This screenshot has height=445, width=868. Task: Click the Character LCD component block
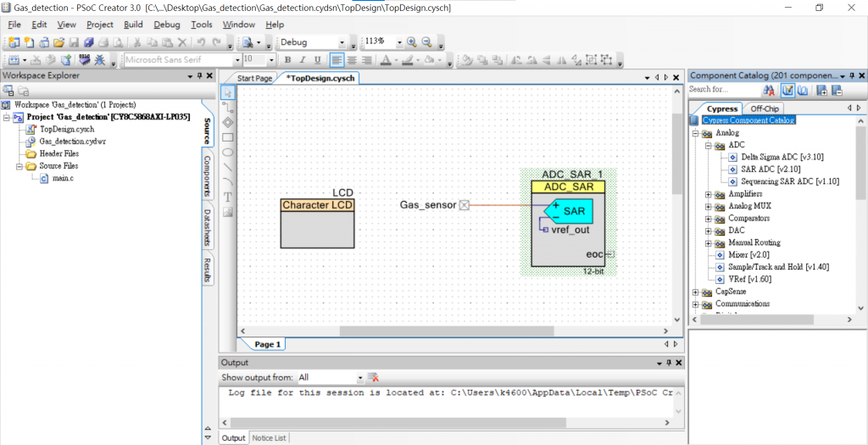tap(317, 223)
